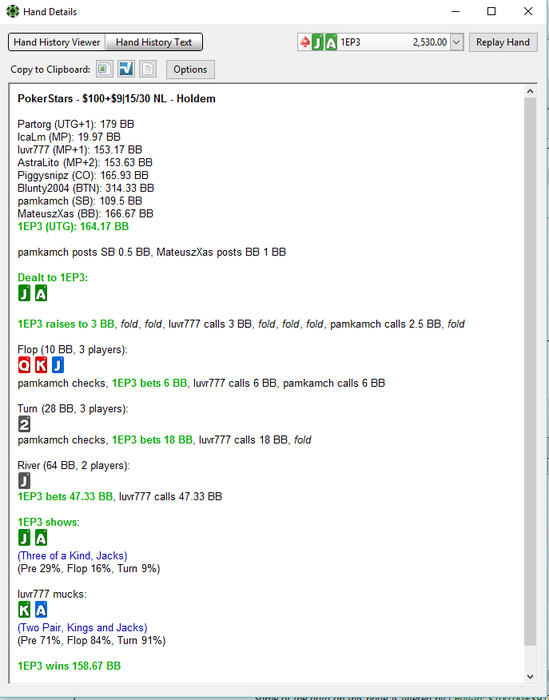Click the 1EP3 bets 47.33 BB text
The width and height of the screenshot is (549, 700).
pos(65,496)
